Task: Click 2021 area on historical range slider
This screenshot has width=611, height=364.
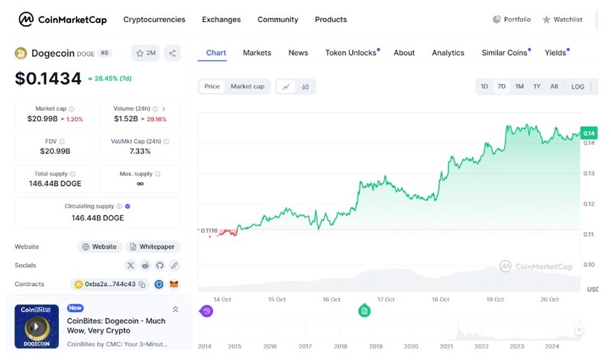Action: tap(447, 331)
